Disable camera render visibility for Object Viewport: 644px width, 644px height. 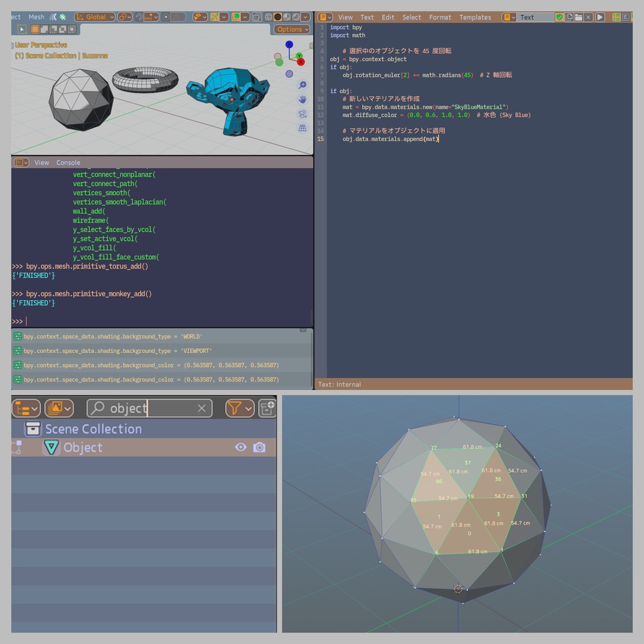[259, 447]
